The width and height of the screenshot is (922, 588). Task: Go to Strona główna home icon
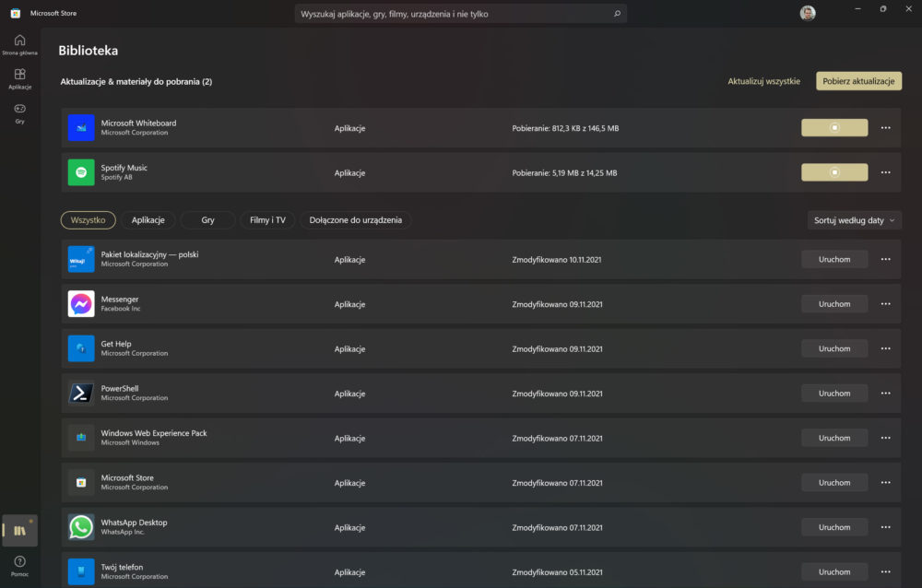[19, 44]
